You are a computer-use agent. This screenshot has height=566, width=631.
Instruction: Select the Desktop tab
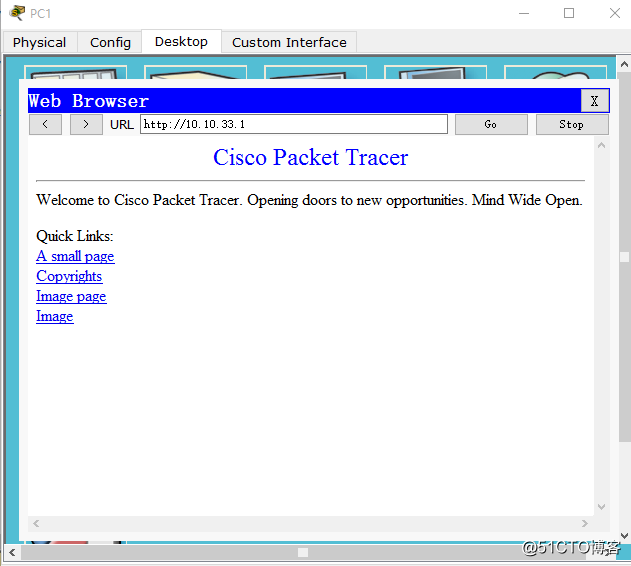pyautogui.click(x=181, y=41)
